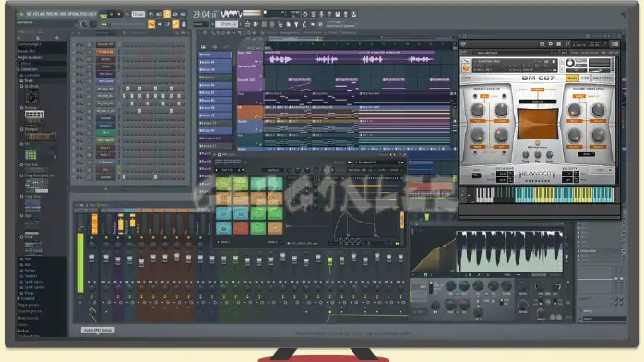Click the settings gear icon in Kontakt header
Image resolution: width=644 pixels, height=362 pixels.
point(551,44)
